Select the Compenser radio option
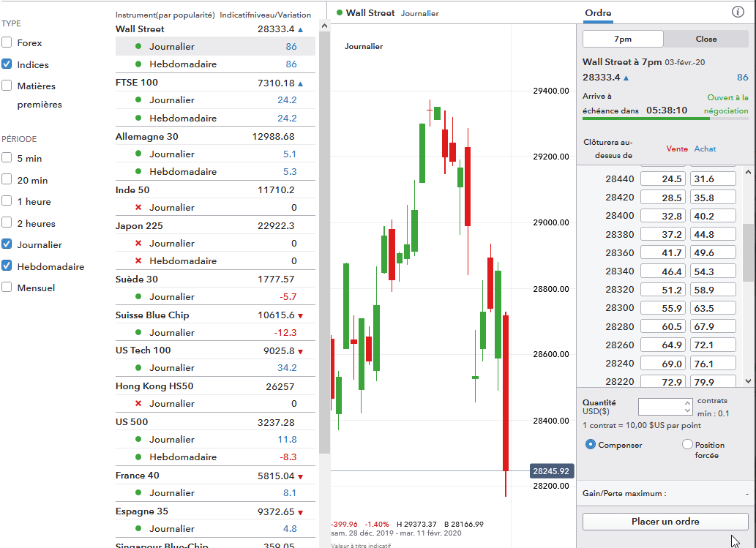Screen dimensions: 756x548 590,444
